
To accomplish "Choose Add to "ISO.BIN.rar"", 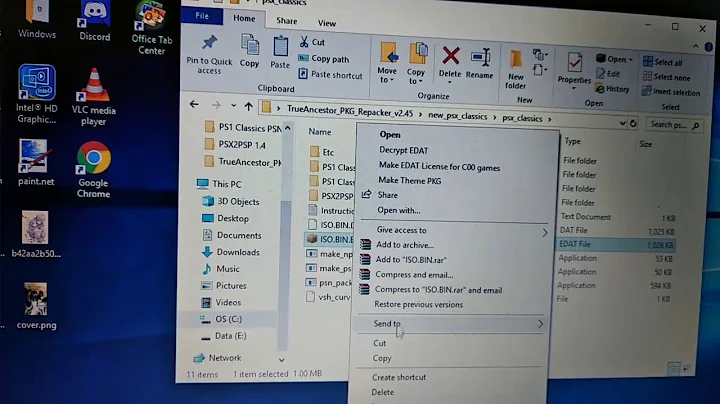I will tap(411, 260).
